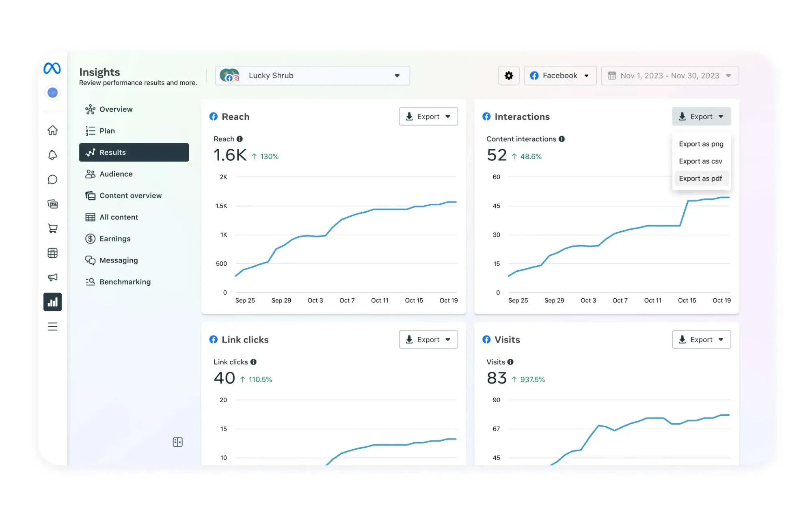
Task: Open messages with the chat bubble icon
Action: [x=52, y=179]
